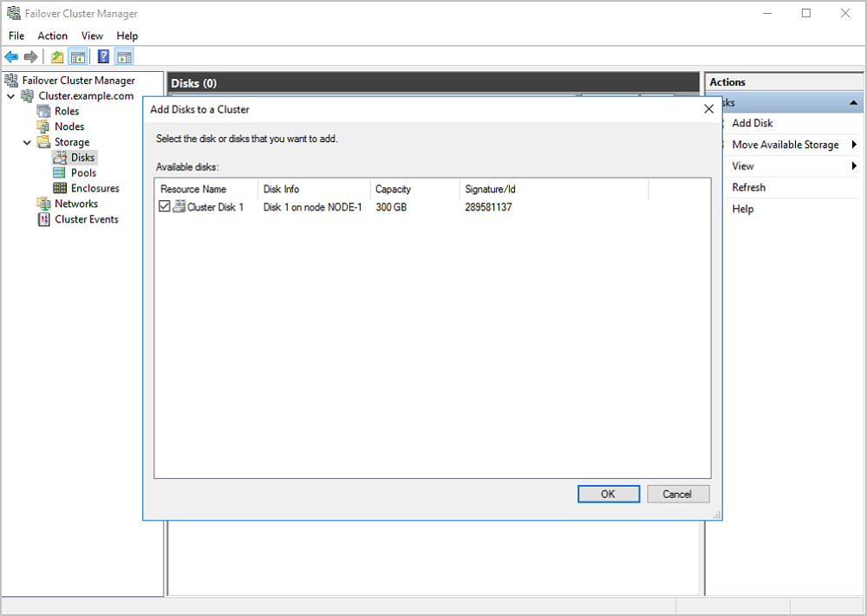
Task: Click the Cluster Events icon
Action: [x=43, y=219]
